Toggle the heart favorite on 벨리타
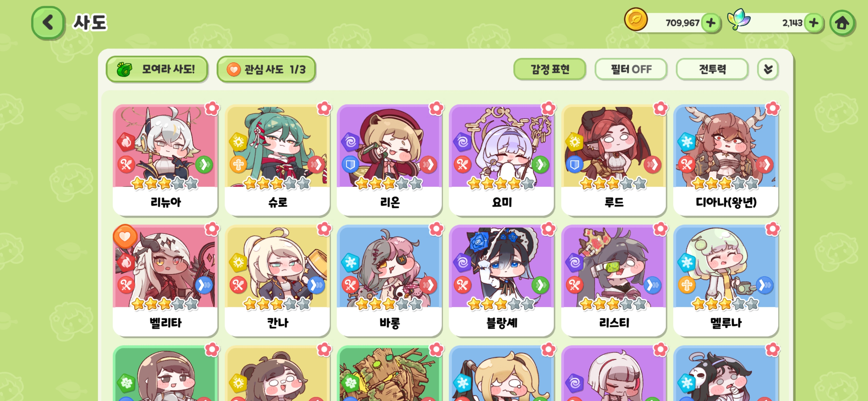The image size is (868, 401). tap(125, 236)
